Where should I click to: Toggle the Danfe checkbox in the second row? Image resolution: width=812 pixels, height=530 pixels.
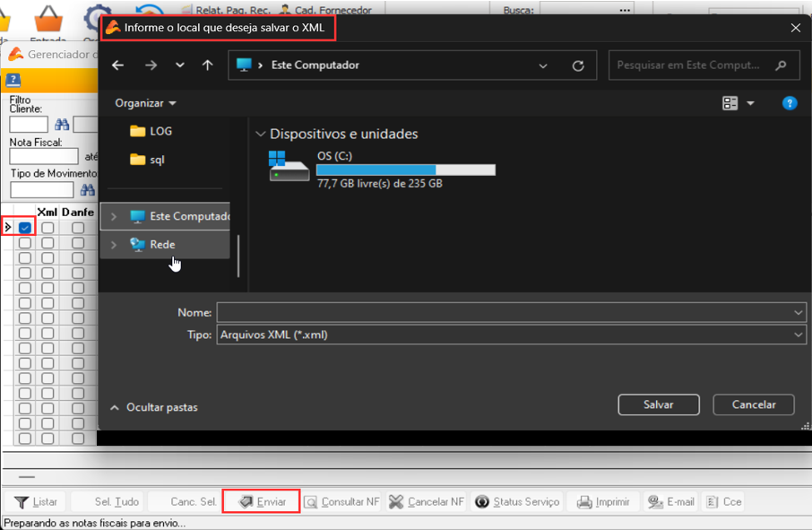[x=78, y=243]
